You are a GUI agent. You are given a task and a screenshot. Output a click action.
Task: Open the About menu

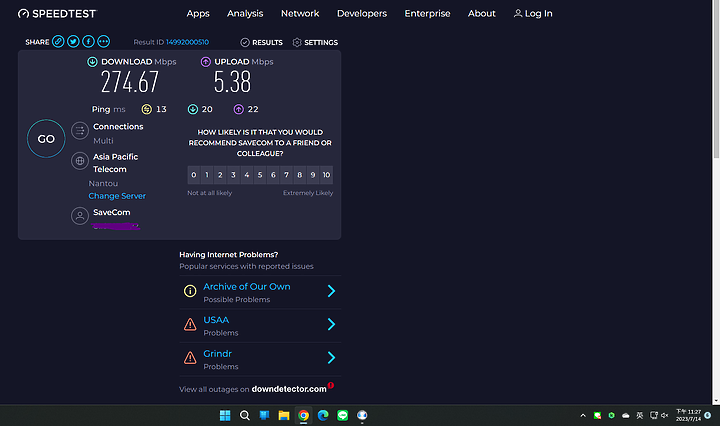pos(481,14)
